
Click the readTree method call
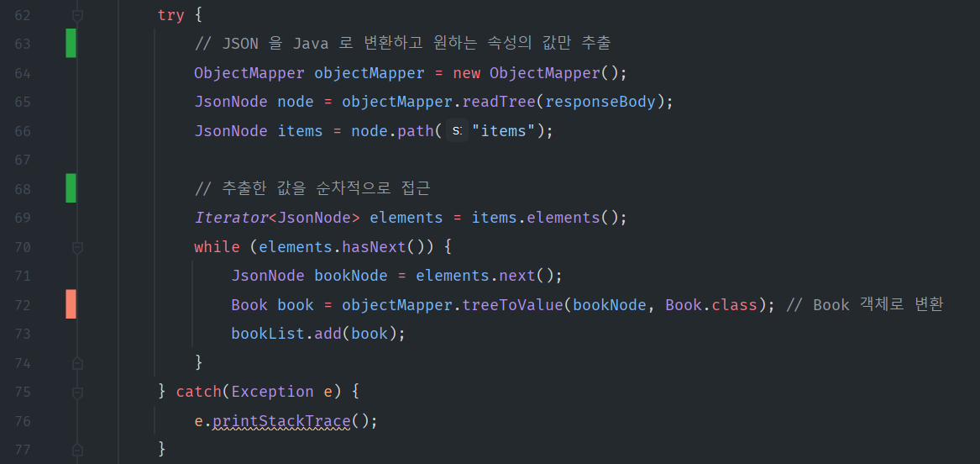[499, 102]
